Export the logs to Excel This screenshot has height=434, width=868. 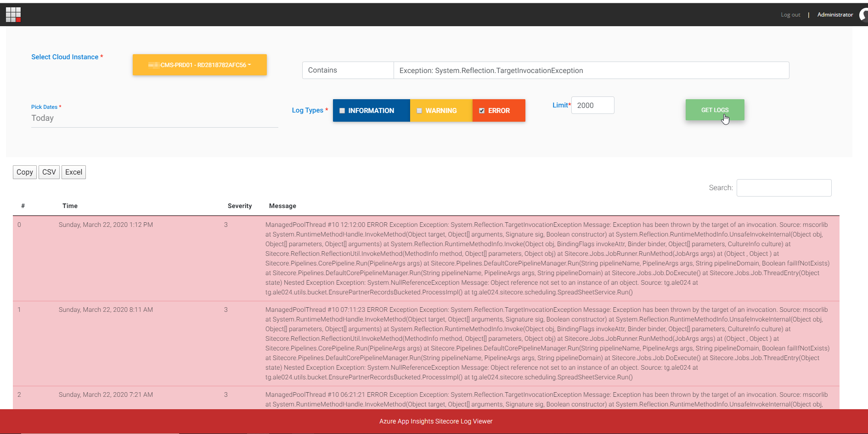[73, 172]
